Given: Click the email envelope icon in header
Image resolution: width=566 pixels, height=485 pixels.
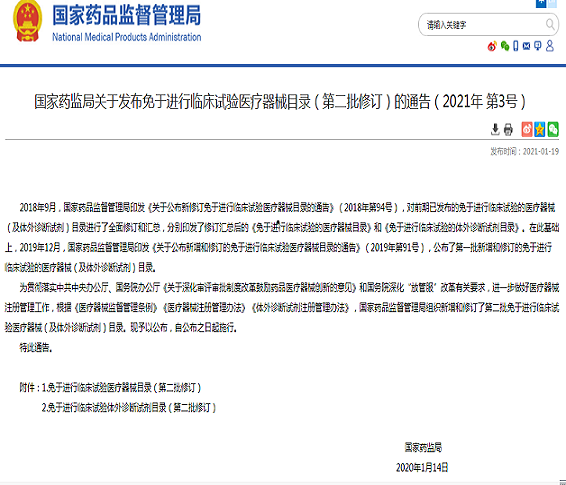Looking at the screenshot, I should point(526,46).
